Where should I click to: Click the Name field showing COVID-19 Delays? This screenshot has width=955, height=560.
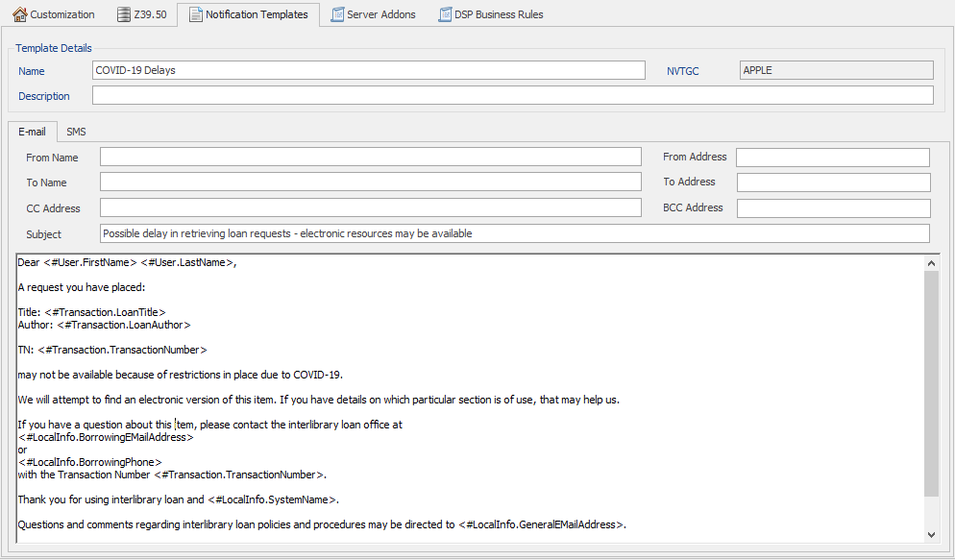pos(368,69)
